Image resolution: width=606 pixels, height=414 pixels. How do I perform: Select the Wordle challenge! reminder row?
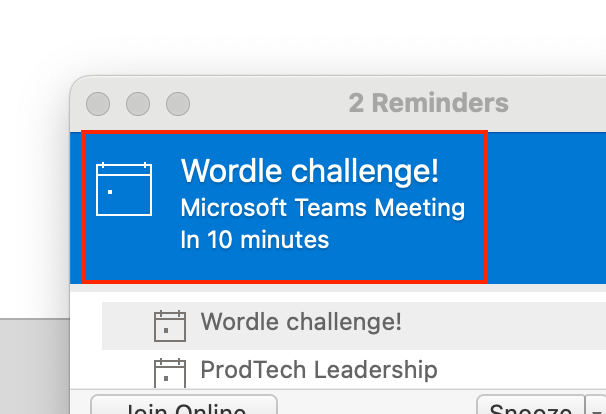pyautogui.click(x=301, y=322)
